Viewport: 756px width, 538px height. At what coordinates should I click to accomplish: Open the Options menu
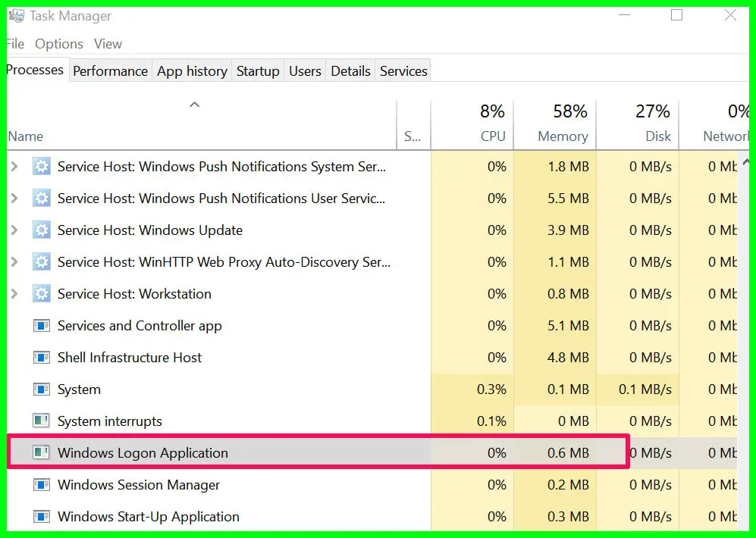pos(59,44)
